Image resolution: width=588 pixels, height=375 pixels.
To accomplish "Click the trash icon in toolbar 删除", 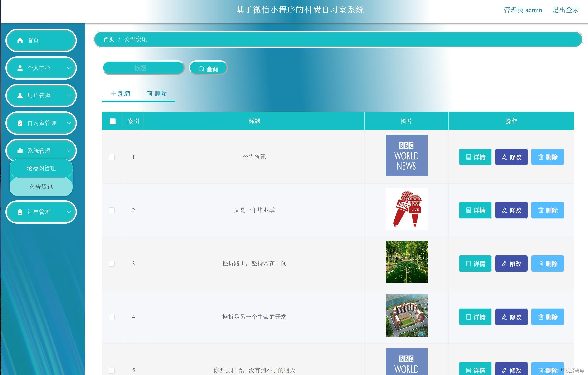I will [150, 93].
